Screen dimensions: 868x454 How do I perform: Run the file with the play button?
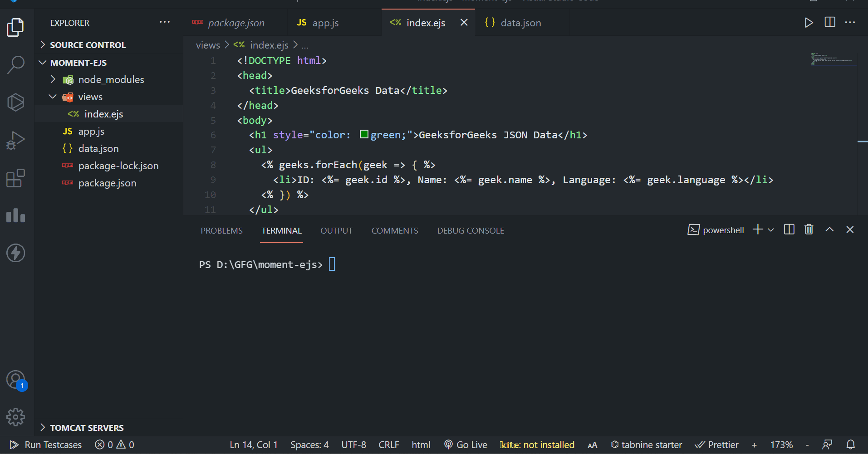coord(809,22)
